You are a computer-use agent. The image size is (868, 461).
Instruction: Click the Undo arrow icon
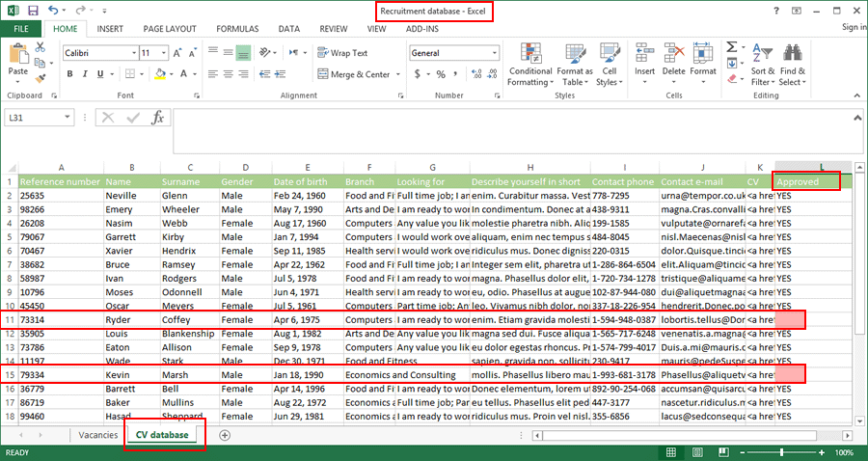[54, 10]
